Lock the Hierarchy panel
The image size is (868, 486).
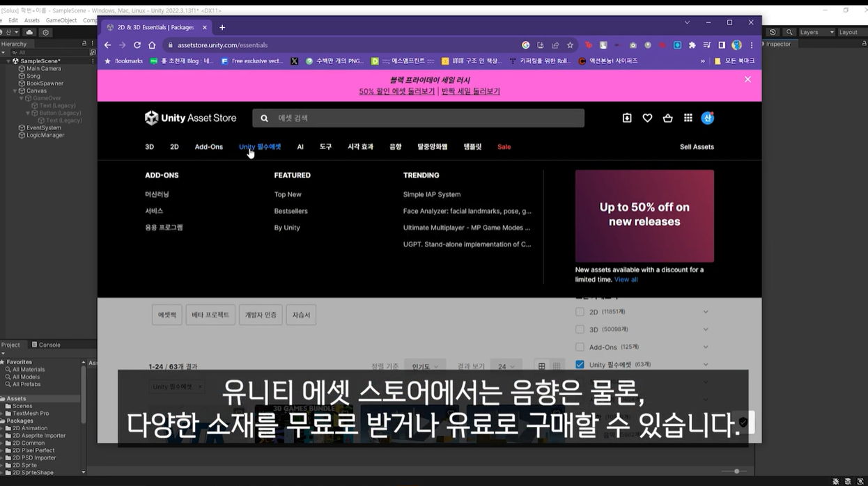click(x=86, y=44)
